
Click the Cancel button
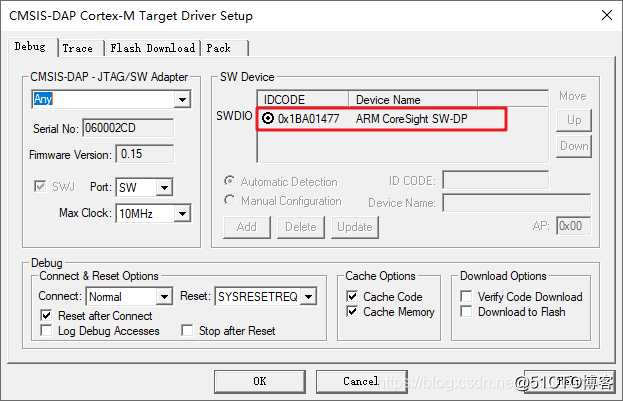click(362, 382)
